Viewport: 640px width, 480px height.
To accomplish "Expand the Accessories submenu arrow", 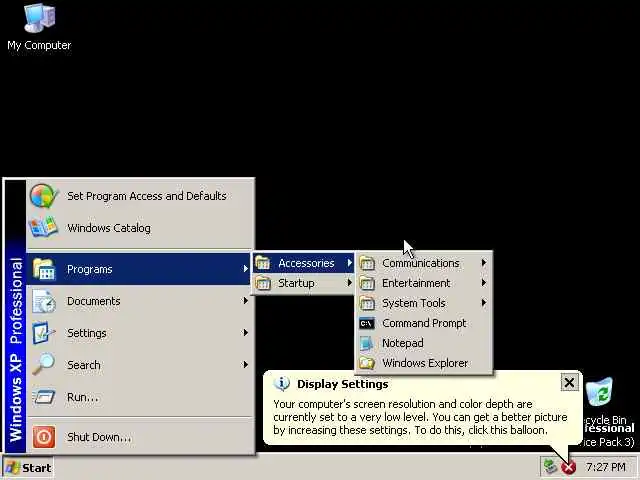I will pos(349,263).
